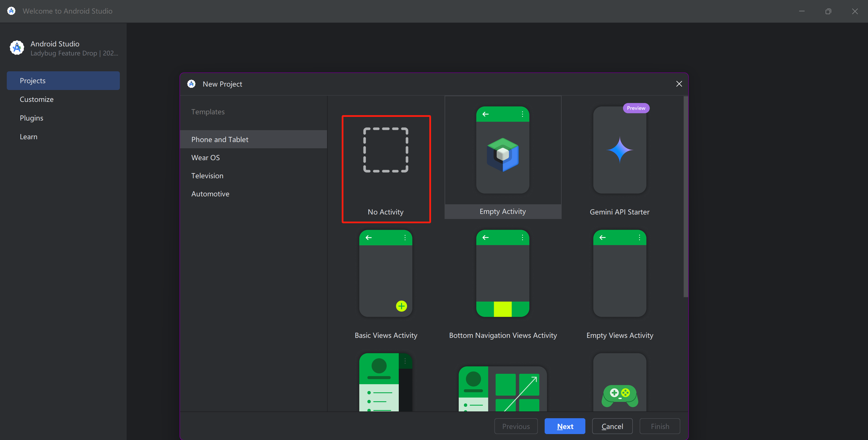Image resolution: width=868 pixels, height=440 pixels.
Task: Click back arrow in Empty Activity thumbnail
Action: [x=486, y=114]
